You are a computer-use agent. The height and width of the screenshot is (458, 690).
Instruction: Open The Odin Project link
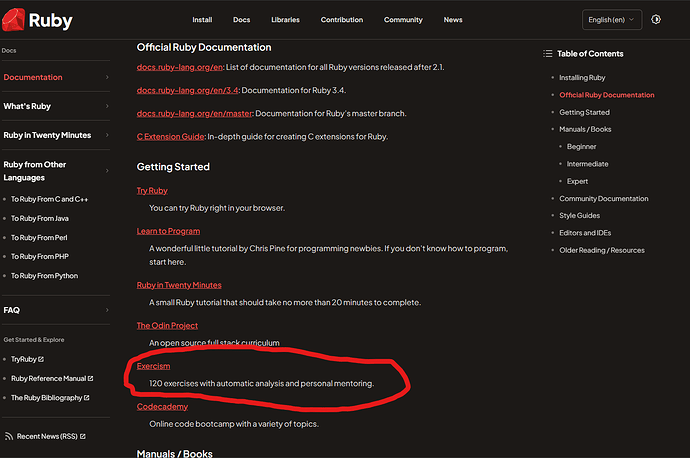click(x=167, y=326)
